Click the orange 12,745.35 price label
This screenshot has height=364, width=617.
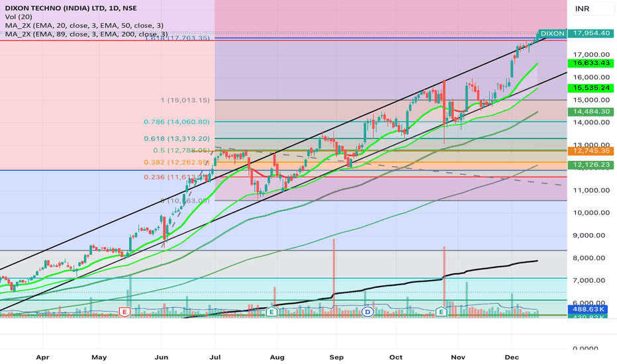pos(591,151)
